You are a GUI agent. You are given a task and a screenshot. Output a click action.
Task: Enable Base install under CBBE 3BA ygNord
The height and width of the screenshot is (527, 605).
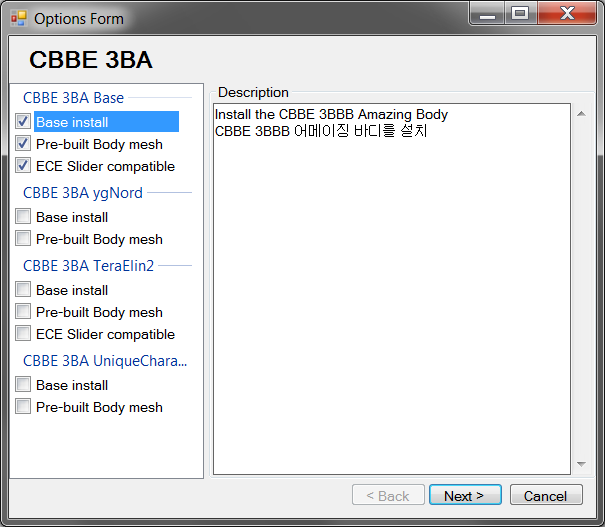[x=23, y=217]
